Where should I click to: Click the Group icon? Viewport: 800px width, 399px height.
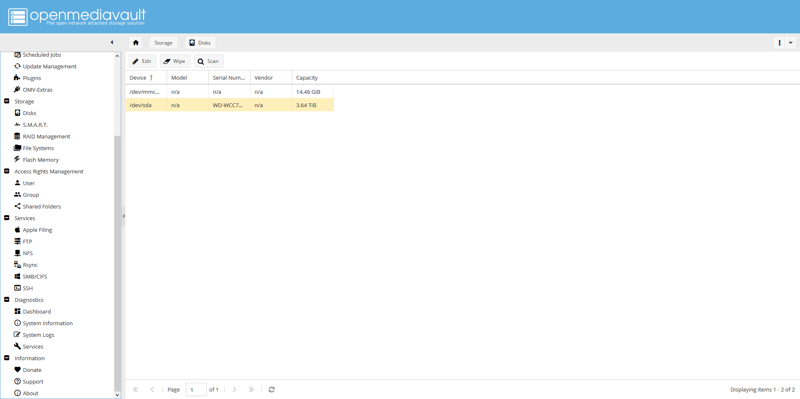(17, 195)
